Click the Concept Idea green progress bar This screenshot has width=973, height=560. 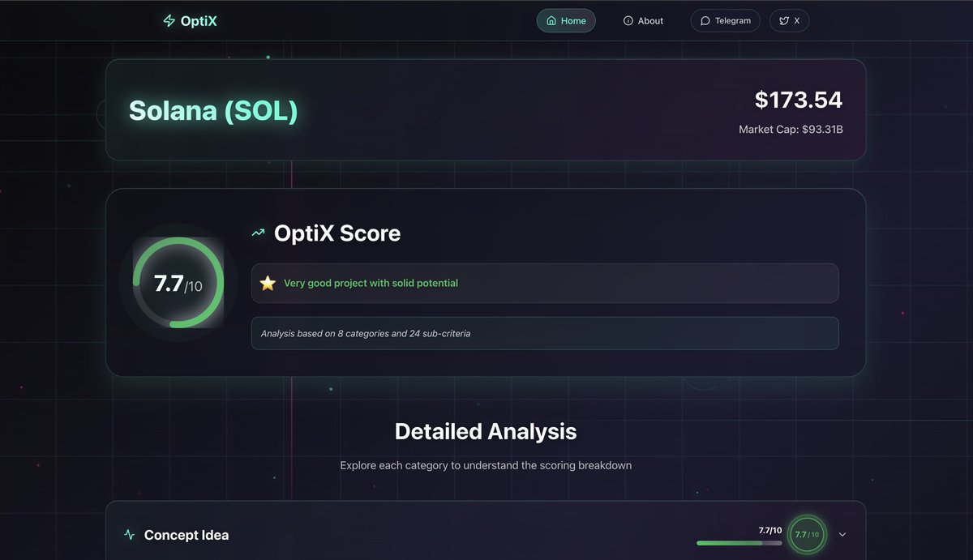[x=739, y=543]
